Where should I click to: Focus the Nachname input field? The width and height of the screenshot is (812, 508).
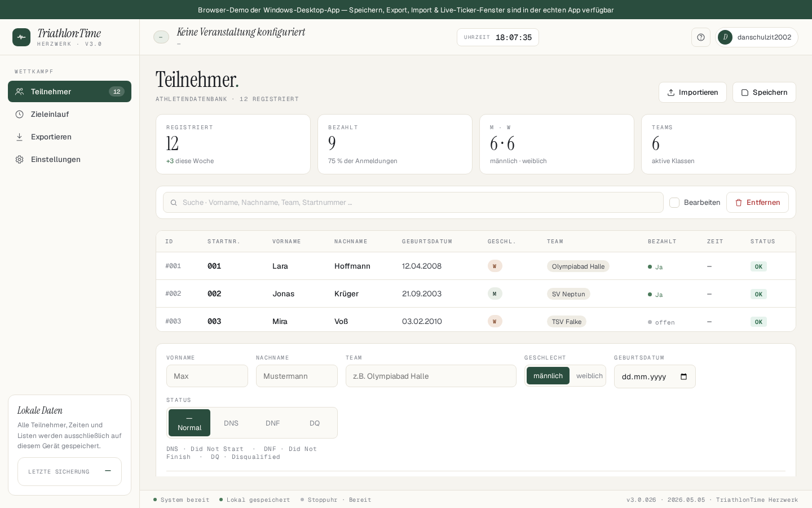[x=297, y=376]
